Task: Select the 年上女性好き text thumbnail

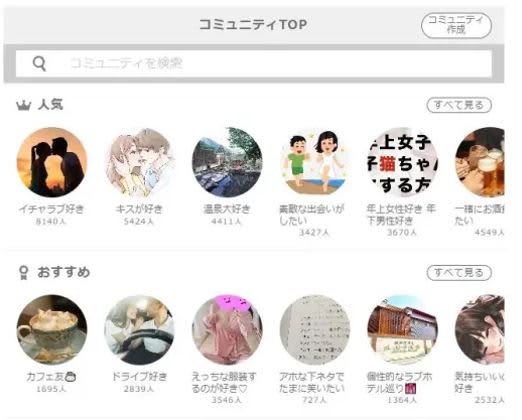Action: click(x=402, y=162)
